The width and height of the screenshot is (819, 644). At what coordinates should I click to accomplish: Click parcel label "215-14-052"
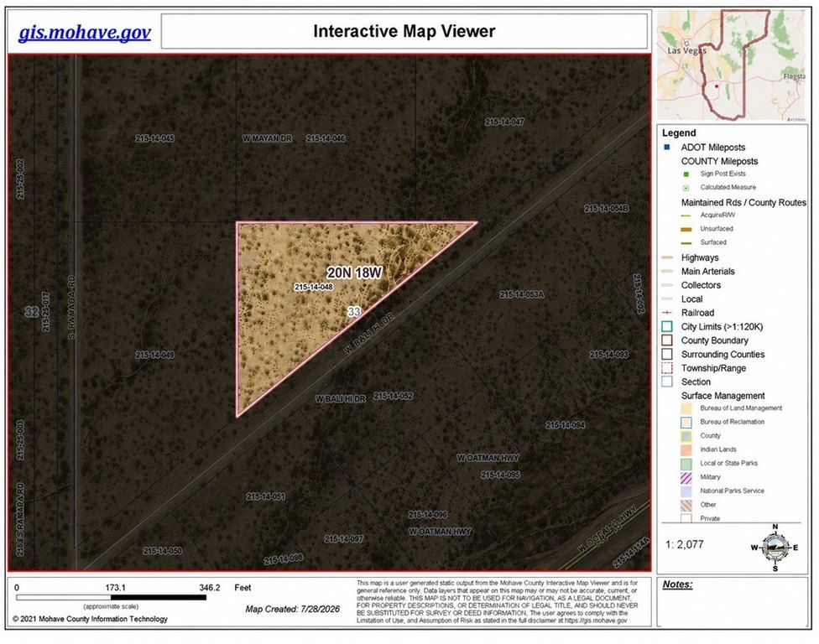coord(394,396)
